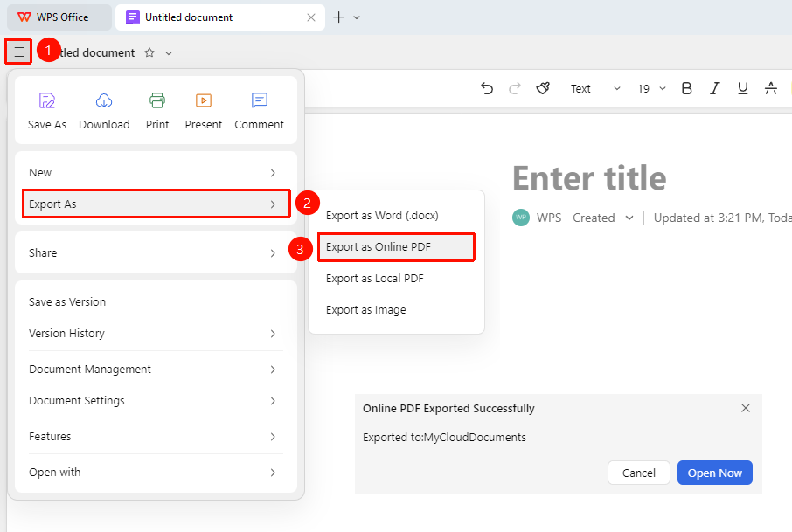This screenshot has width=792, height=532.
Task: Click the Print icon
Action: click(x=157, y=101)
